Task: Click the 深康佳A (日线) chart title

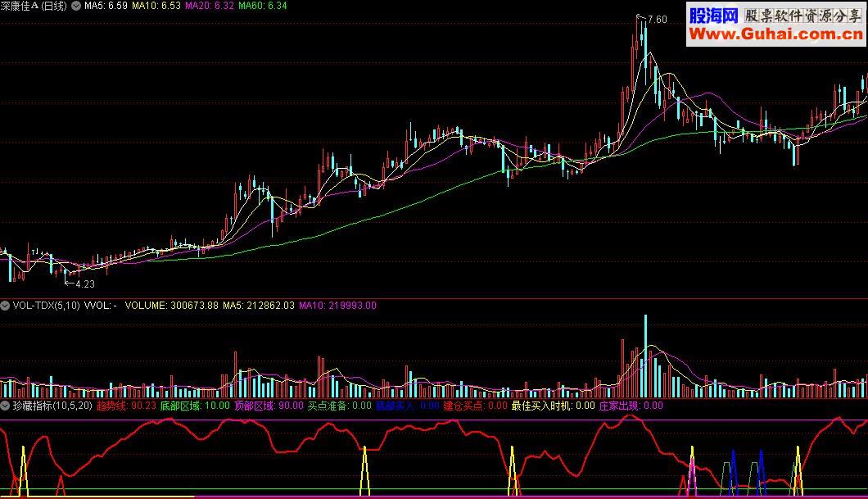Action: click(x=34, y=6)
